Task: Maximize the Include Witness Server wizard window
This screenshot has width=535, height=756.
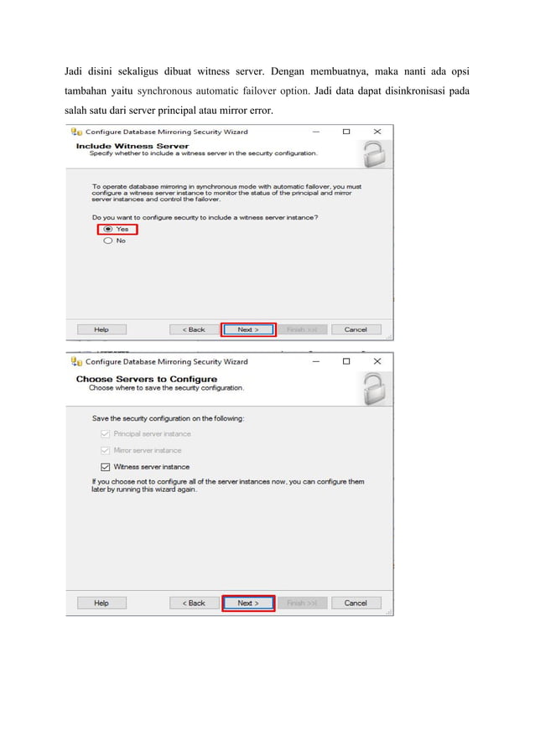Action: pos(346,132)
